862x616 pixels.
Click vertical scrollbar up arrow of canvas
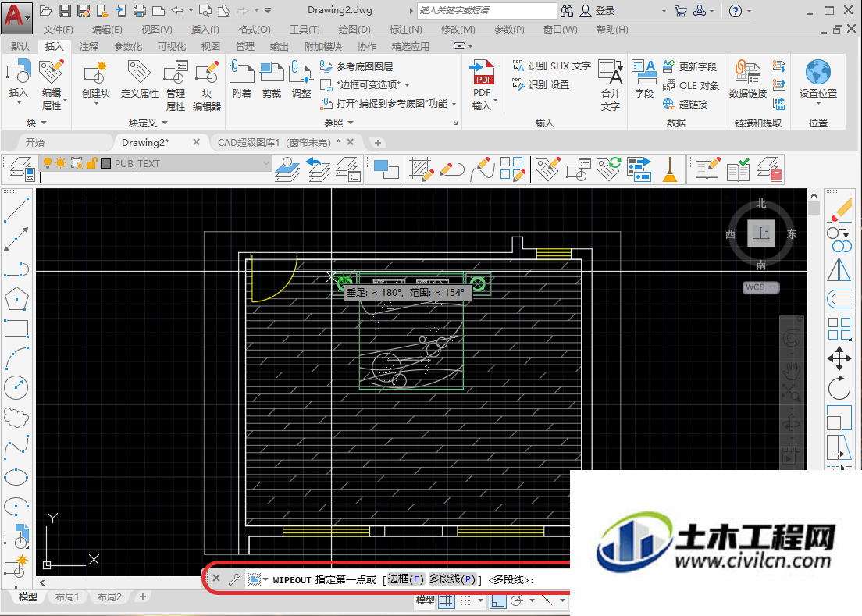point(814,195)
